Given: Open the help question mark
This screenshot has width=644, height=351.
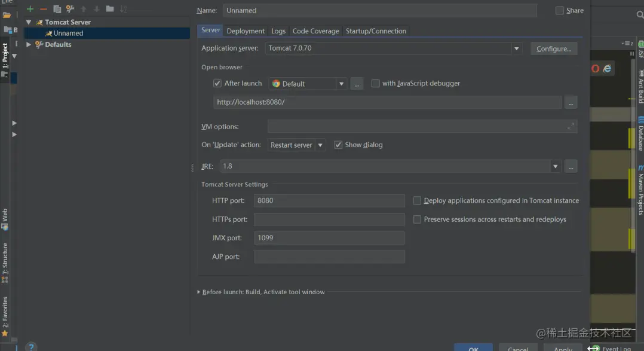Looking at the screenshot, I should click(31, 347).
